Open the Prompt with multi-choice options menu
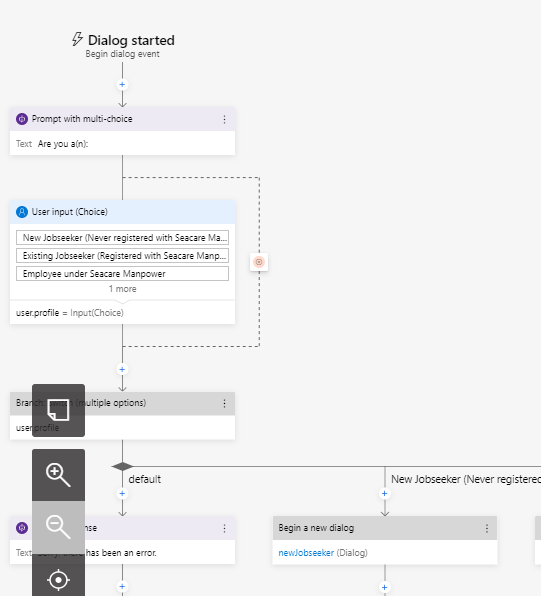The width and height of the screenshot is (541, 596). [x=224, y=119]
